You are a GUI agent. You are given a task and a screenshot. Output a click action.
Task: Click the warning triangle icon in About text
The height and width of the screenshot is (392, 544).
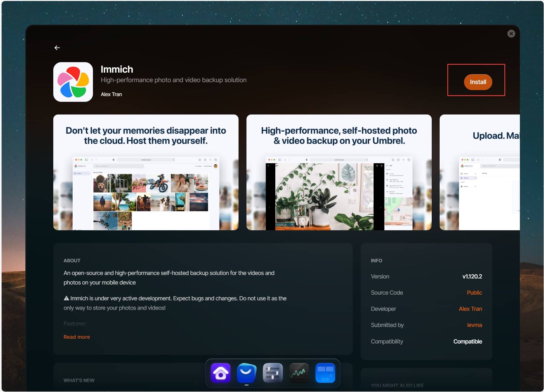click(x=66, y=298)
